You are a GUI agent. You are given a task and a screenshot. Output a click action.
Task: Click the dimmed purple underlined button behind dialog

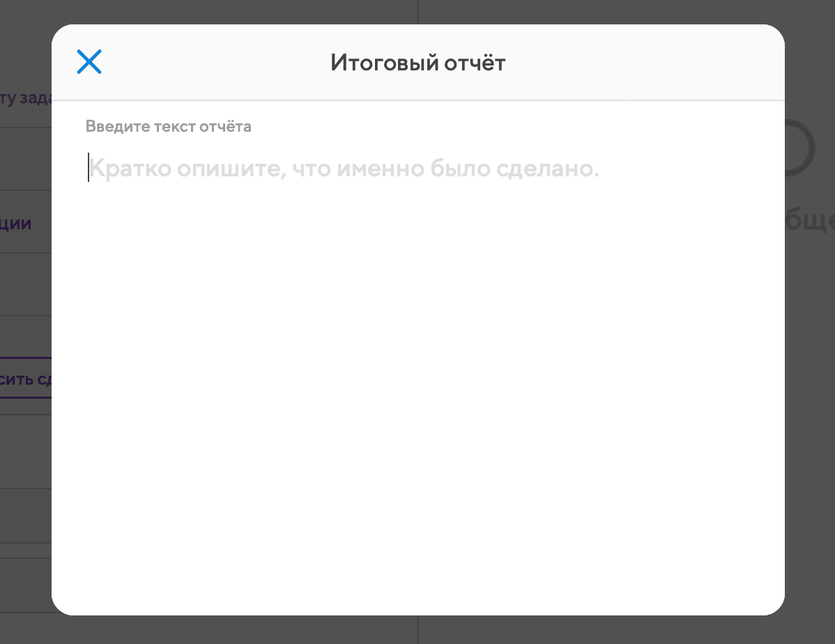26,378
